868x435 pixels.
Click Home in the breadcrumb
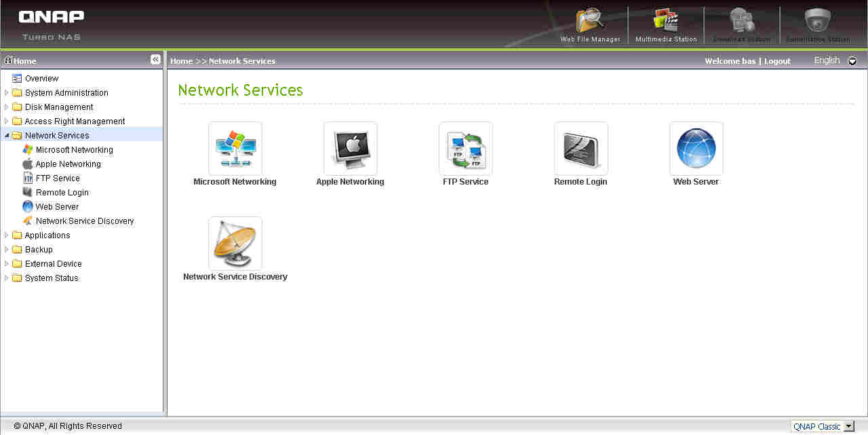click(181, 61)
